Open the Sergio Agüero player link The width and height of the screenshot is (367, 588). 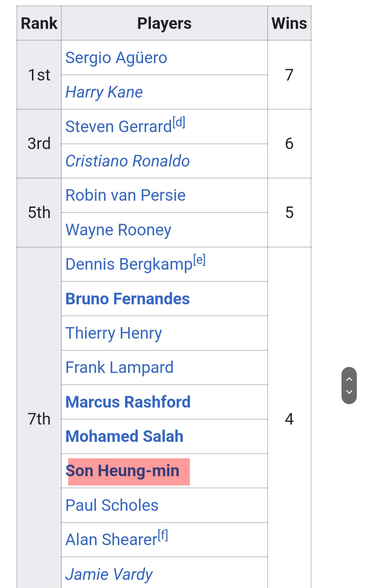click(116, 58)
